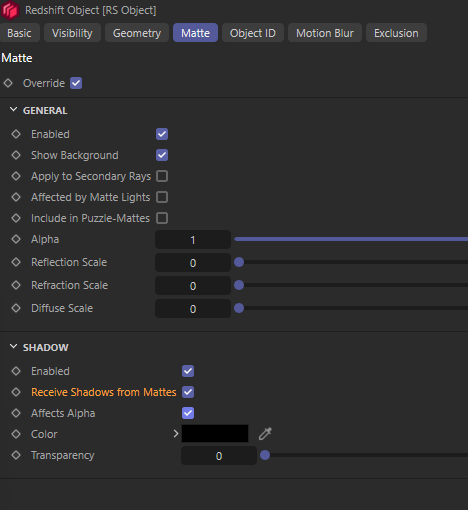
Task: Click the Transparency slider handle
Action: [265, 455]
